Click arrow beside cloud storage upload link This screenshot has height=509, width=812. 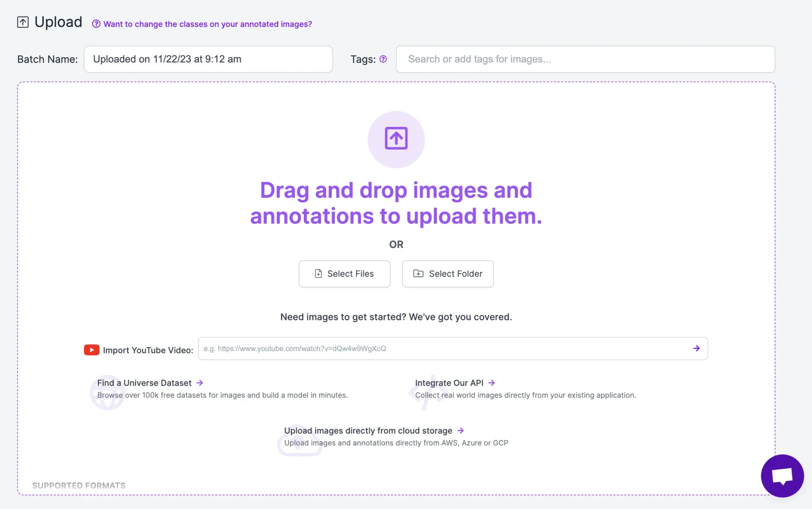[460, 431]
